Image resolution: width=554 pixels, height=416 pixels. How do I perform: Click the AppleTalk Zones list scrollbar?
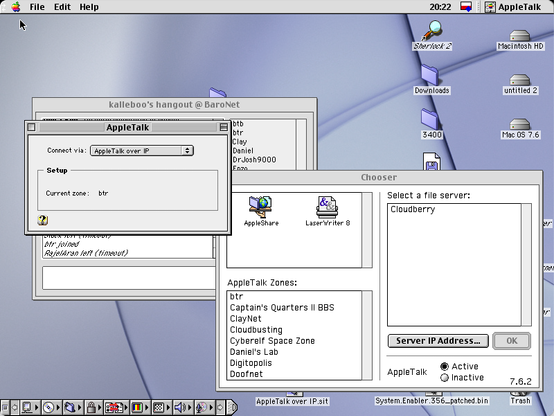pyautogui.click(x=367, y=335)
